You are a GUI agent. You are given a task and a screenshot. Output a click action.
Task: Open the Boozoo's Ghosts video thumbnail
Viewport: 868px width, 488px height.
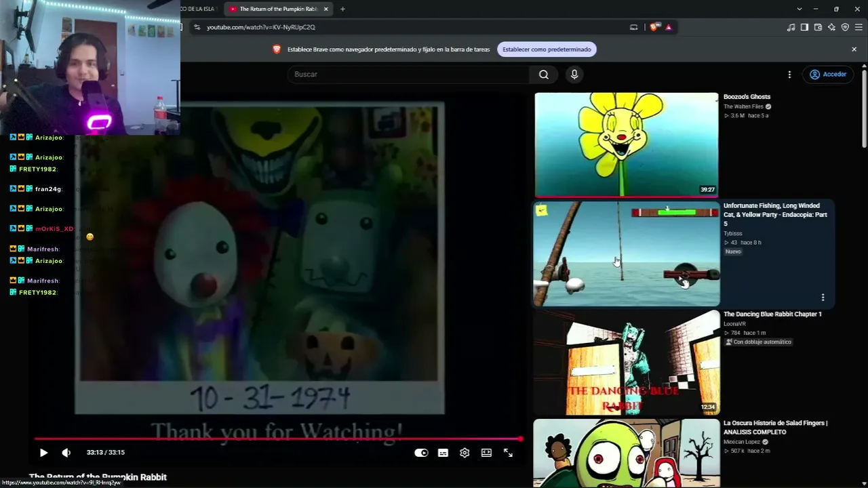[x=627, y=144]
